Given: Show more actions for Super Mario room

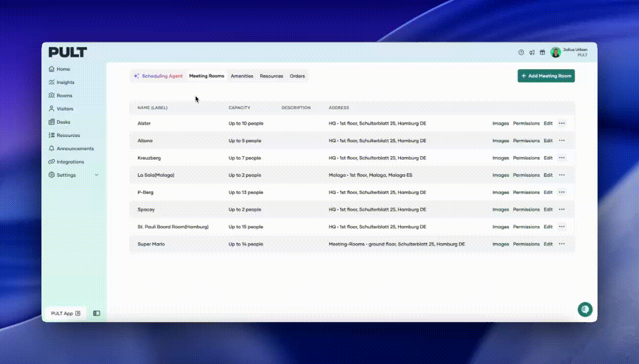Looking at the screenshot, I should tap(562, 244).
